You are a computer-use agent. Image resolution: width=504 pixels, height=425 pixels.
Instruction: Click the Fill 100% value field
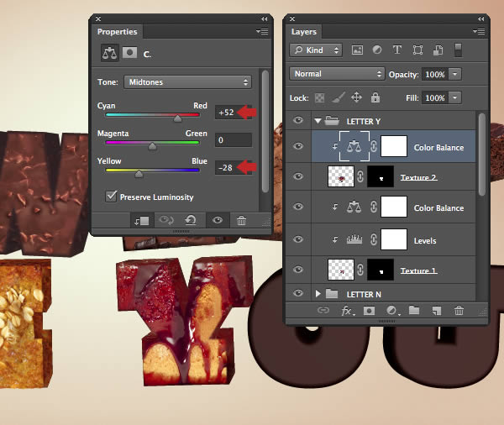pos(435,97)
